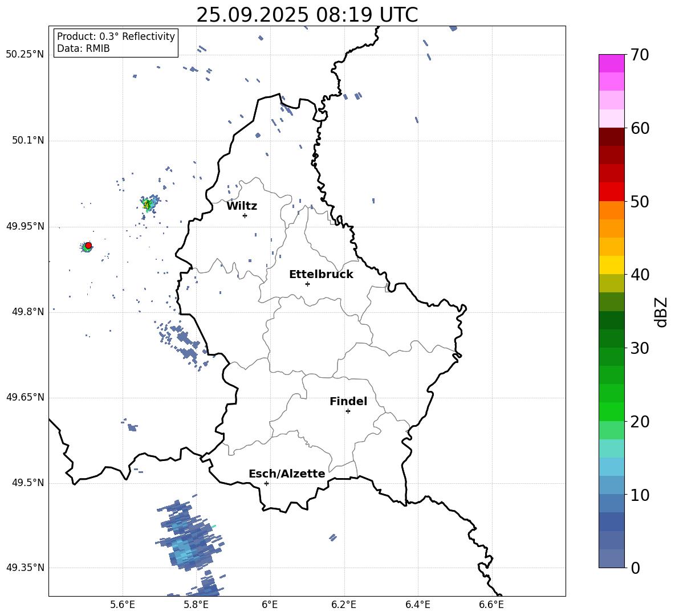Click the Findel city label
The width and height of the screenshot is (675, 616).
coord(348,401)
